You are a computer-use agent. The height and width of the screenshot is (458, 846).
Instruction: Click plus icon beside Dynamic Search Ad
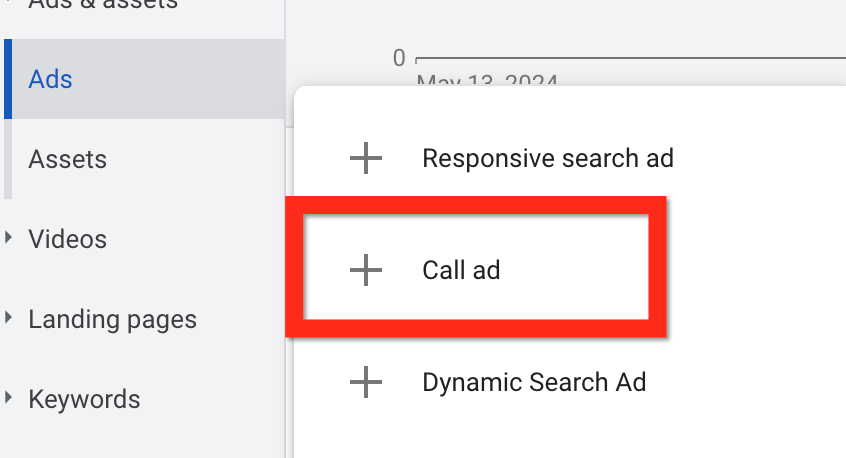click(366, 382)
